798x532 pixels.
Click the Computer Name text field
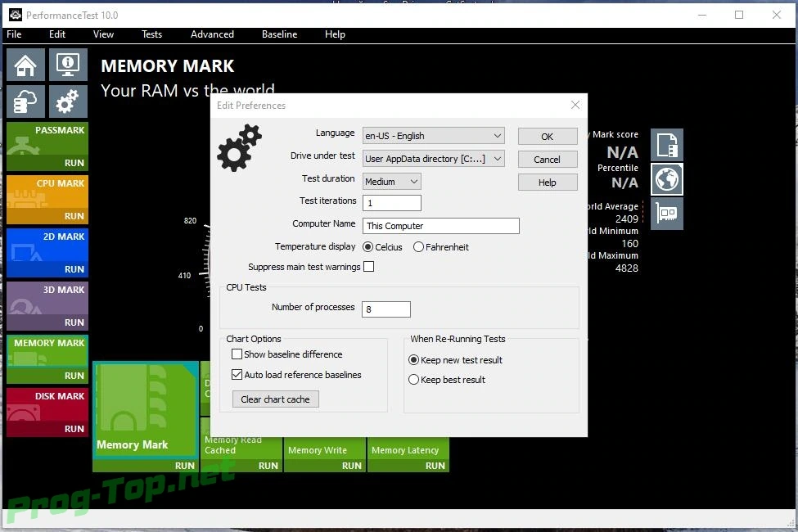[440, 226]
